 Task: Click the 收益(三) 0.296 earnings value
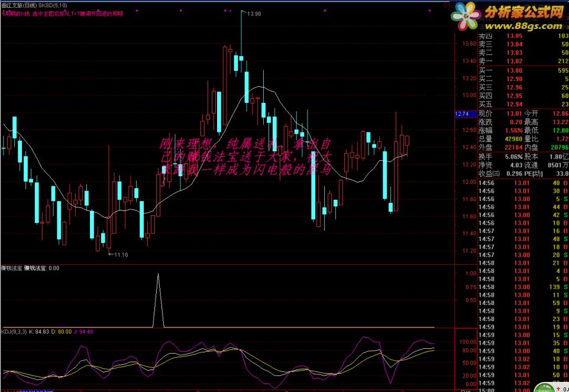[515, 174]
